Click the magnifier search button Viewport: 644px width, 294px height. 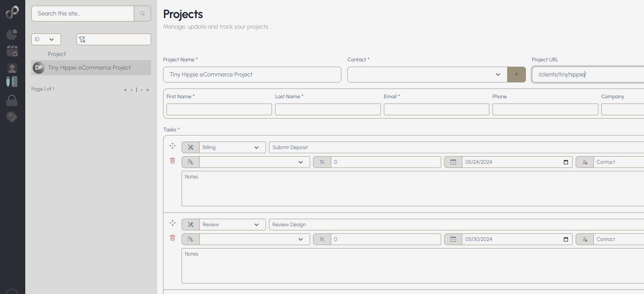tap(142, 13)
